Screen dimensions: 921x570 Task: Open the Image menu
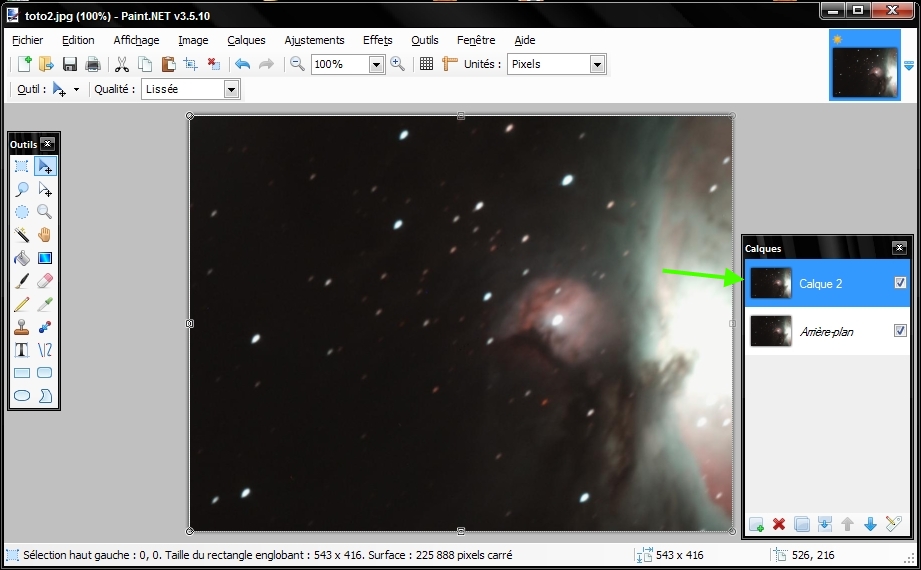click(193, 40)
